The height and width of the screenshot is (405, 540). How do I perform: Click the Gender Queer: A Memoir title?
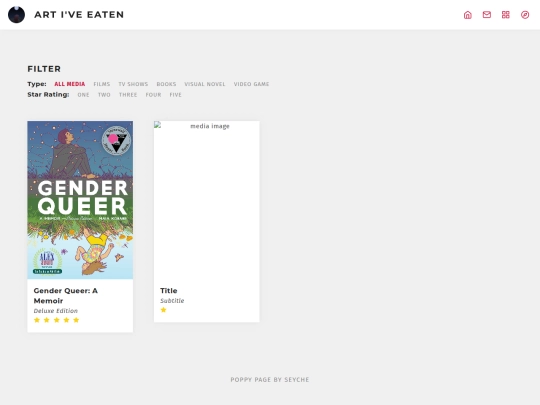point(66,295)
